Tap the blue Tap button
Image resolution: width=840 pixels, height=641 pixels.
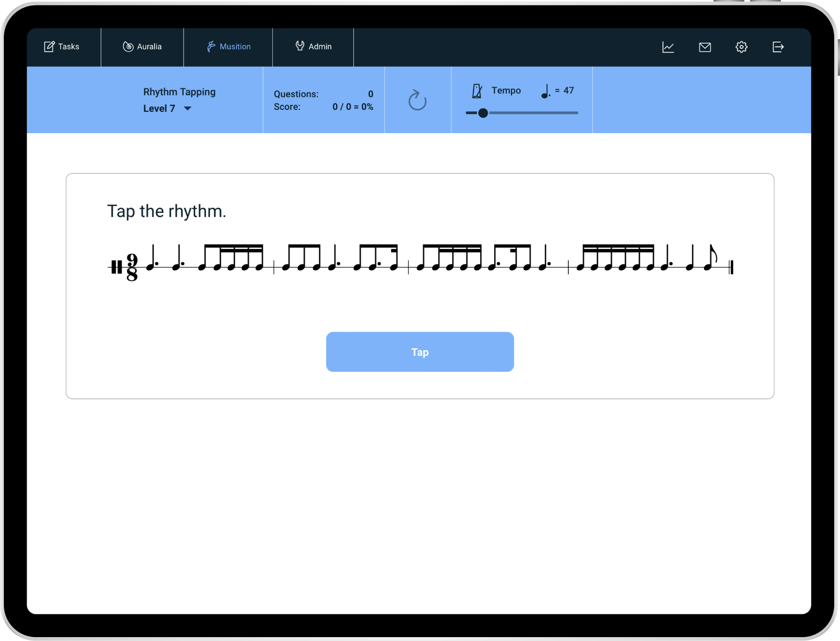click(x=420, y=352)
